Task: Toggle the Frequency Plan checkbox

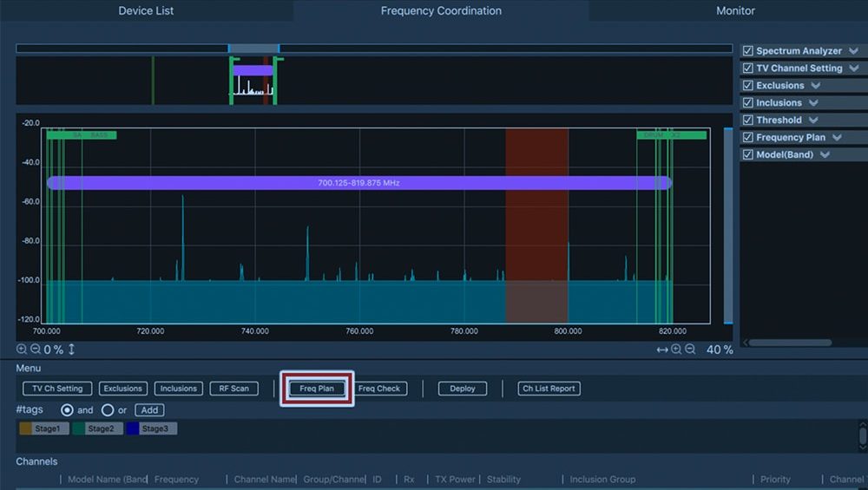Action: 748,137
